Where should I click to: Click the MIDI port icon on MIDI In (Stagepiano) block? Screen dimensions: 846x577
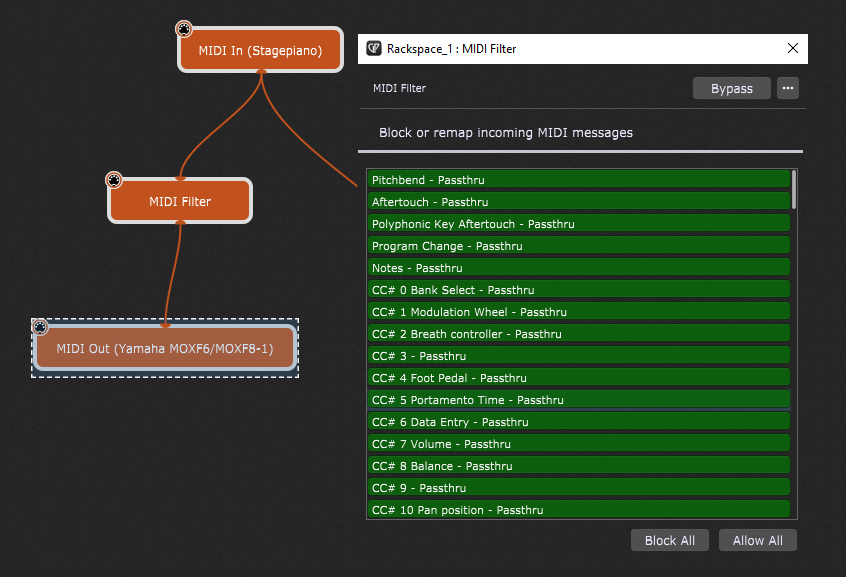click(184, 29)
